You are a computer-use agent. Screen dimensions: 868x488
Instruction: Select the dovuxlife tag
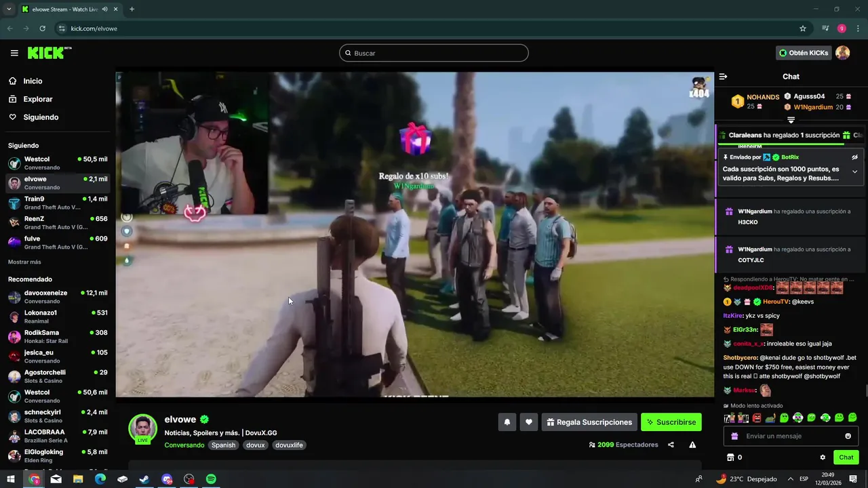pyautogui.click(x=290, y=445)
